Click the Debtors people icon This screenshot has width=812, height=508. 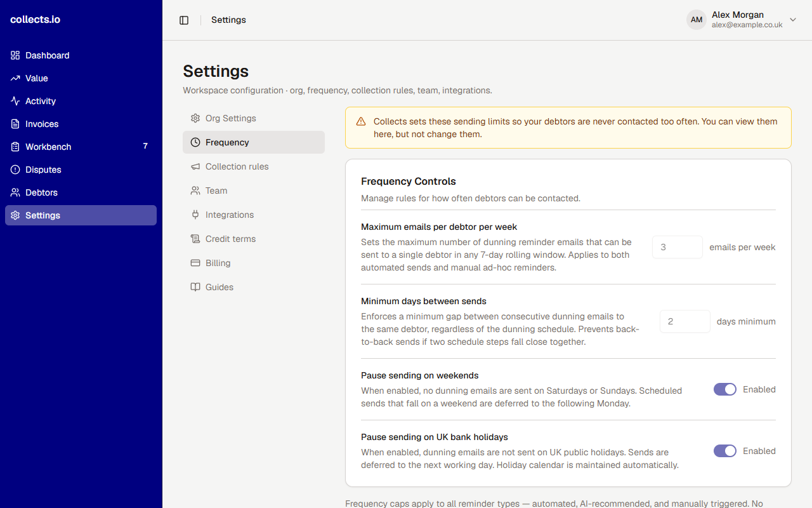[x=15, y=192]
